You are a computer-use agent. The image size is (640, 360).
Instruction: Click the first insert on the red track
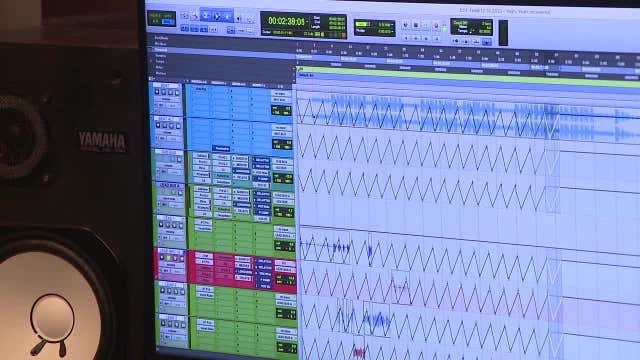coord(204,256)
